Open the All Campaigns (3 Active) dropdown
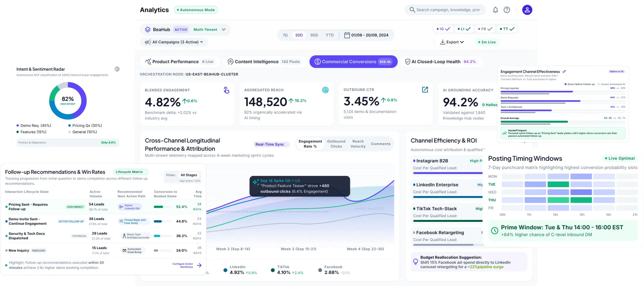Viewport: 644px width, 286px height. (x=174, y=42)
